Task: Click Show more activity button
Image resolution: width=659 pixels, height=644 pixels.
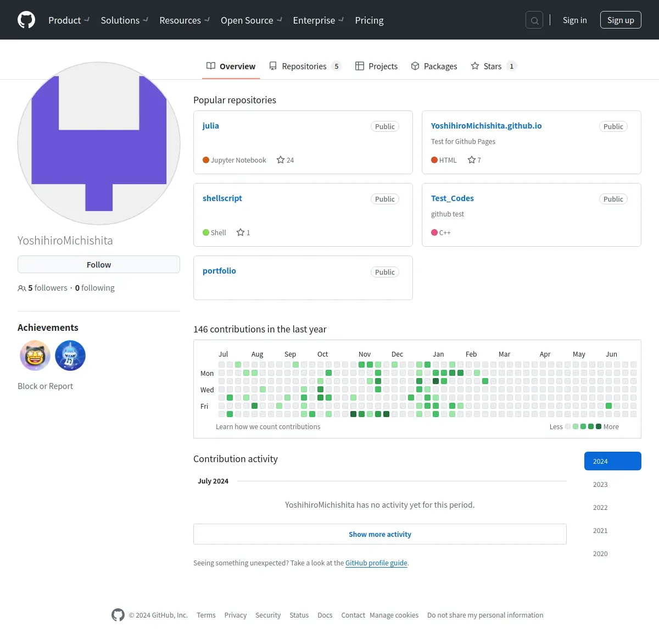Action: pos(380,534)
